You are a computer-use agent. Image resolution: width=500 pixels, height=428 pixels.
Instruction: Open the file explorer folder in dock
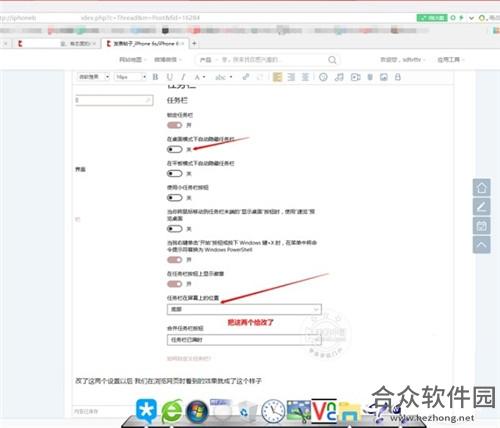349,413
